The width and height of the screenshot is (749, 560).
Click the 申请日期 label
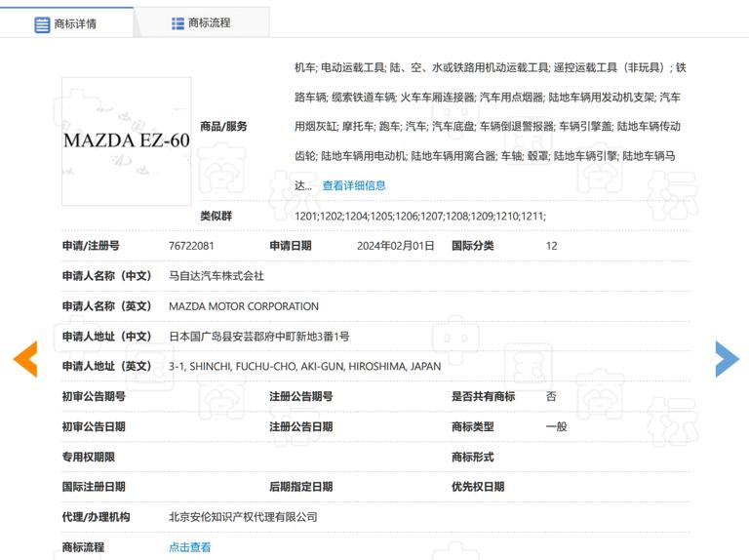point(291,246)
